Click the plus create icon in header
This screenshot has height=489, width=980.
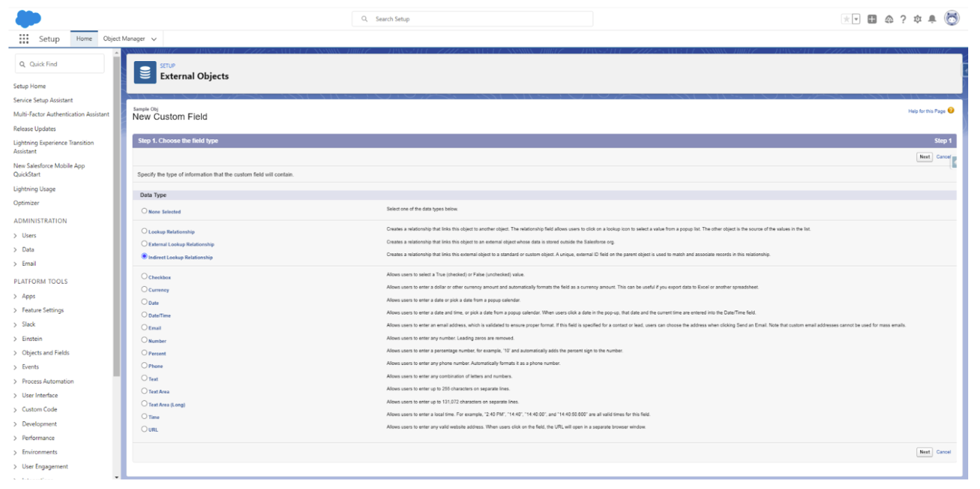tap(872, 19)
